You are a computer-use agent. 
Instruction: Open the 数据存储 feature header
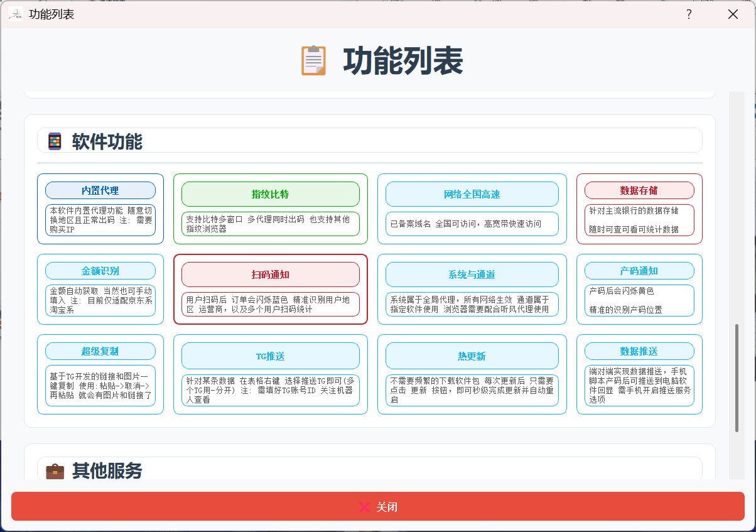point(639,190)
